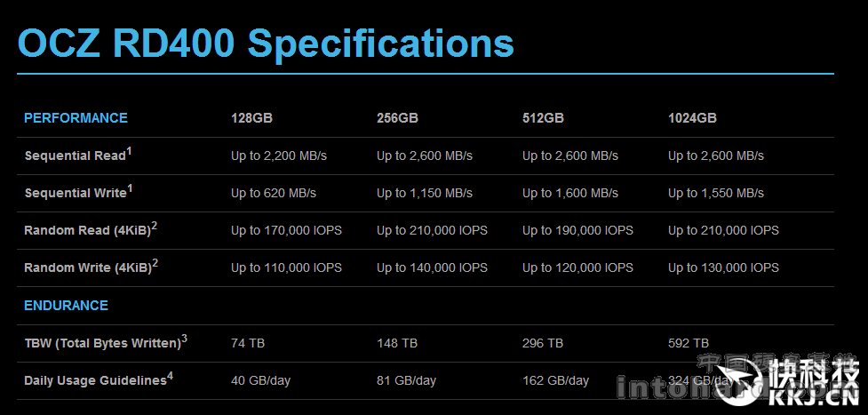Click the 592 TB endurance value

[689, 343]
